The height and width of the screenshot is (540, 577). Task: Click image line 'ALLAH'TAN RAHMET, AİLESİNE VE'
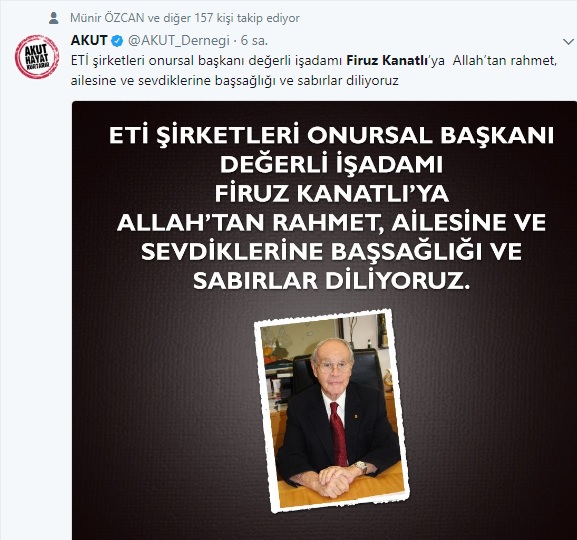coord(331,222)
